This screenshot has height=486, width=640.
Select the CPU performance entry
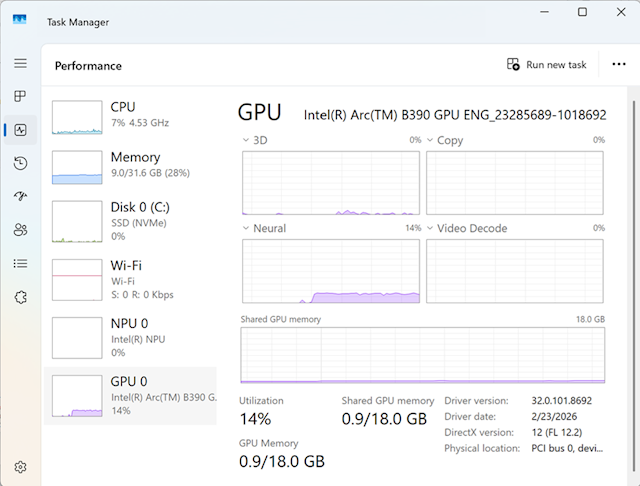(130, 118)
